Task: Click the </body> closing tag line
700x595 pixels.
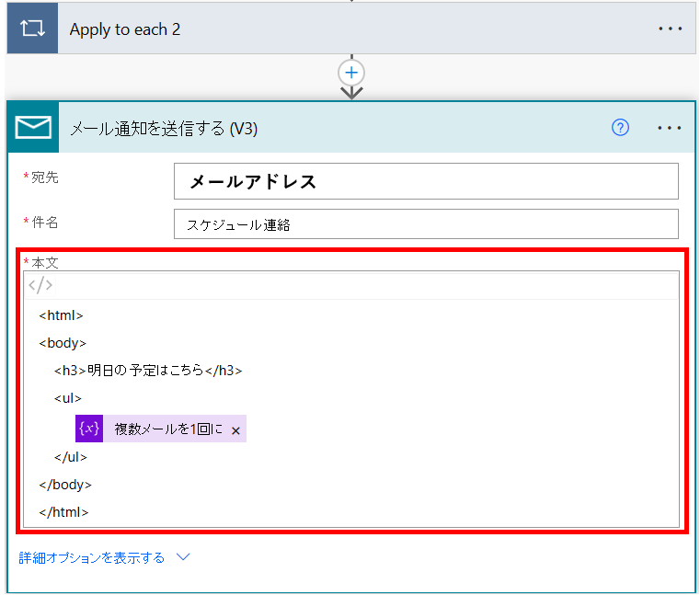Action: 65,485
